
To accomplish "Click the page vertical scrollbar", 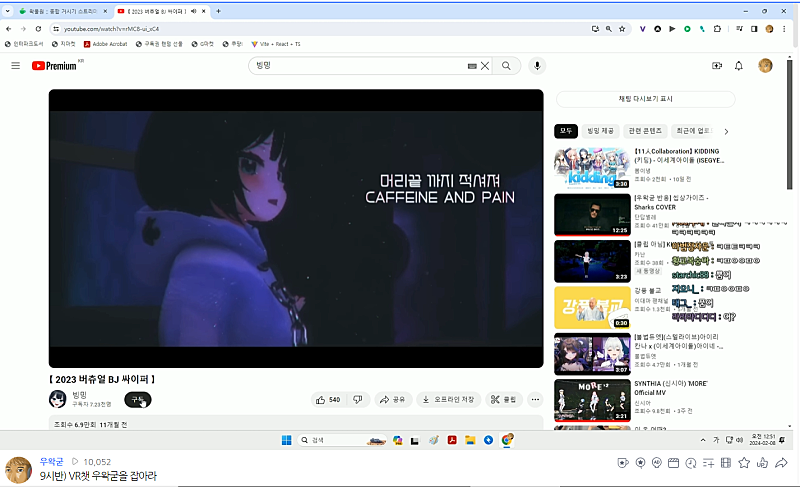I will (x=790, y=125).
